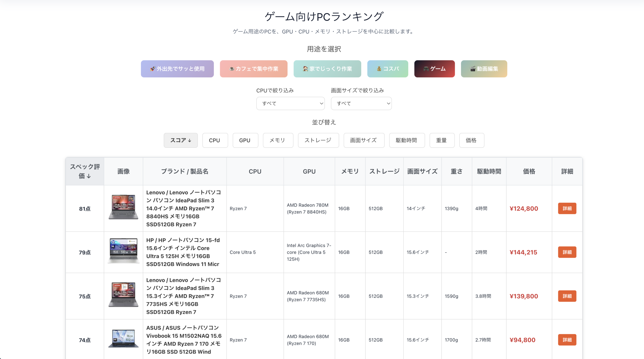
Task: Click the 駆動時間 table column header
Action: (489, 171)
